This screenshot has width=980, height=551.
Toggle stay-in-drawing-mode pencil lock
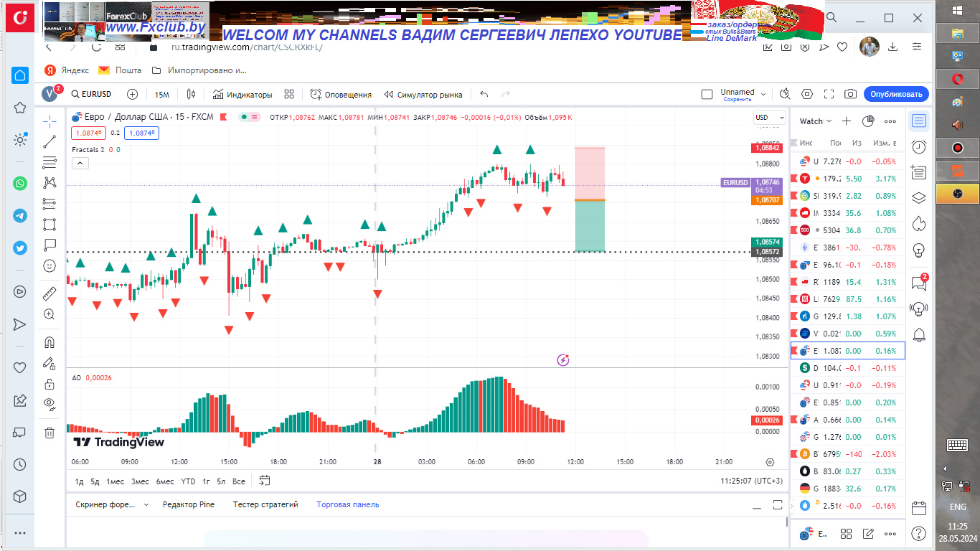[x=50, y=363]
